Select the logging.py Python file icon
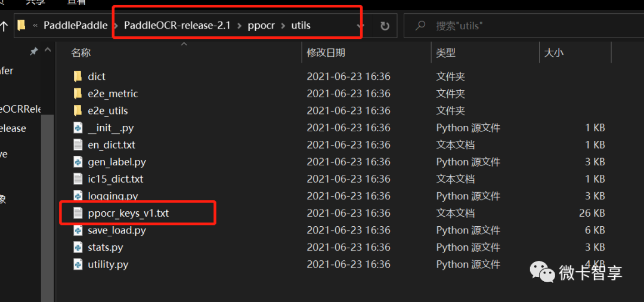 pyautogui.click(x=78, y=196)
